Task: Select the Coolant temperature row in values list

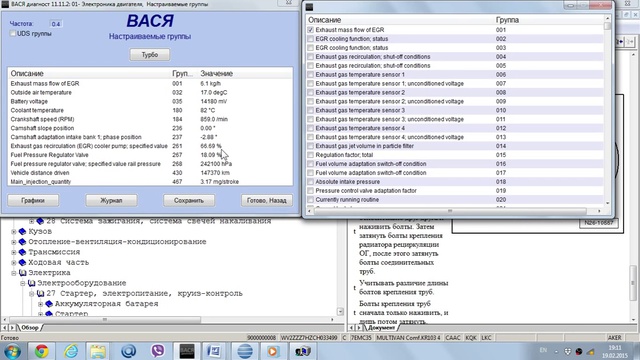Action: pos(150,110)
